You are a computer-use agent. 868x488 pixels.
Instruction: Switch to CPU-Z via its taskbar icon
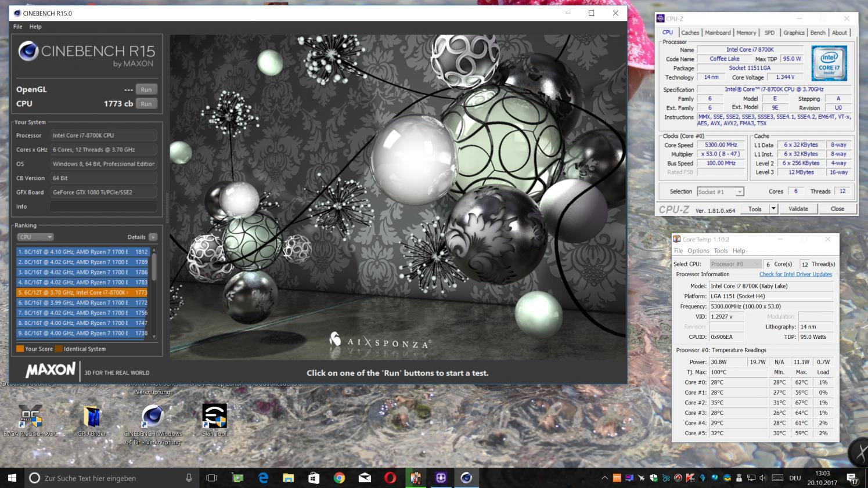[441, 478]
